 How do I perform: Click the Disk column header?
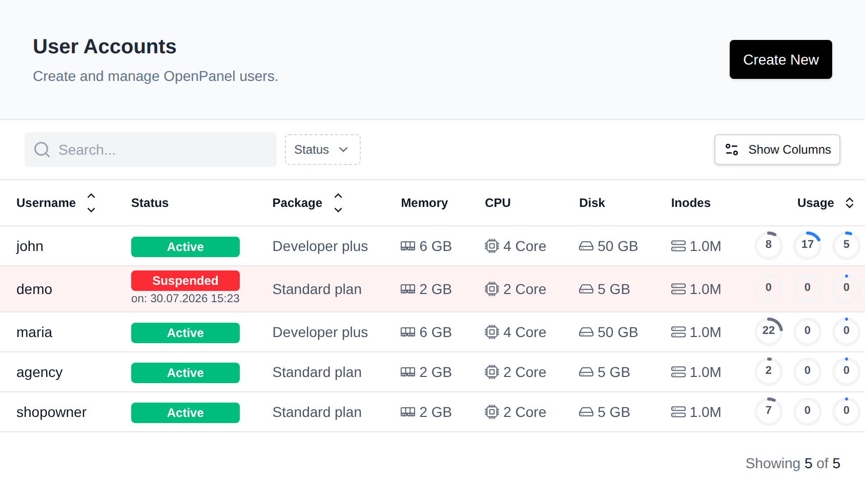click(x=592, y=203)
